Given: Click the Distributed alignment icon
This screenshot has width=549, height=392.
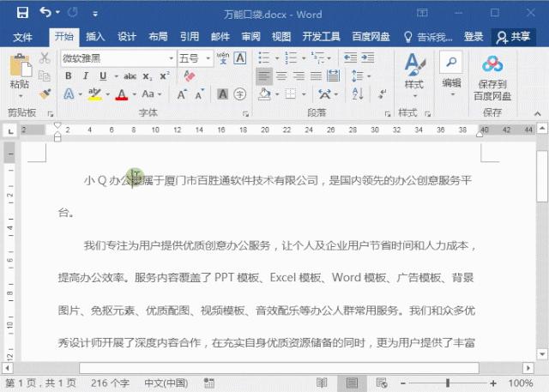Looking at the screenshot, I should click(x=333, y=76).
